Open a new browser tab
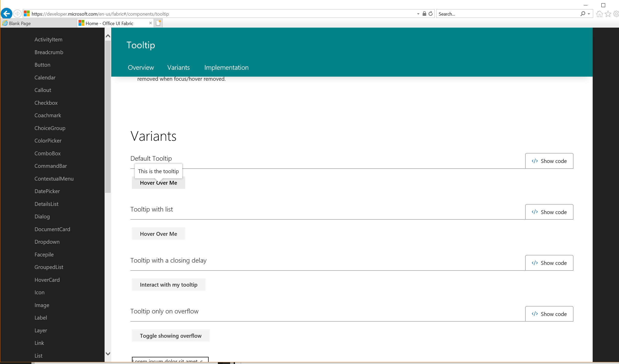Screen dimensions: 619x364 (158, 23)
